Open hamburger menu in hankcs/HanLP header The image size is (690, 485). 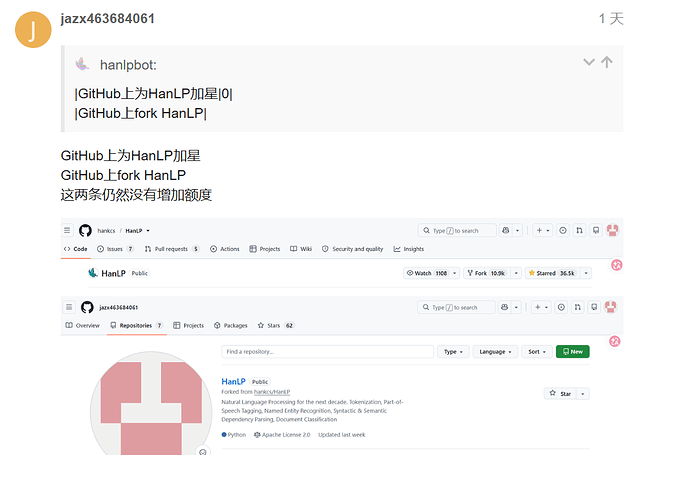[67, 230]
